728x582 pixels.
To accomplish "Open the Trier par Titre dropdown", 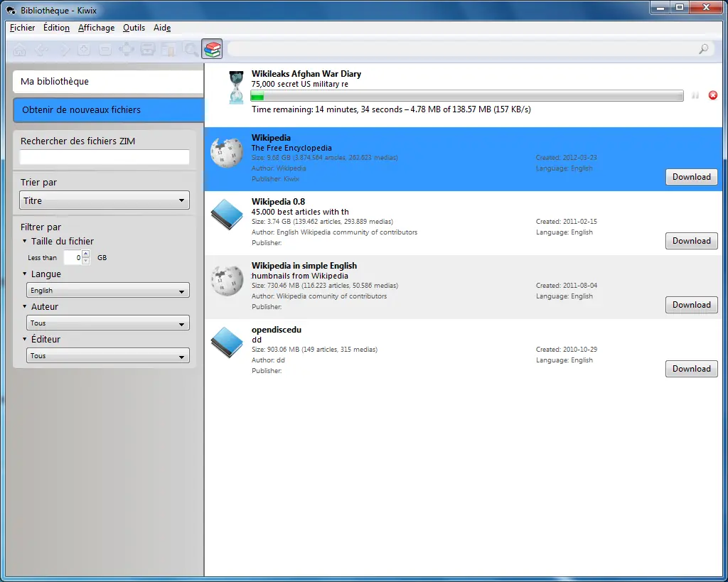I will point(105,200).
